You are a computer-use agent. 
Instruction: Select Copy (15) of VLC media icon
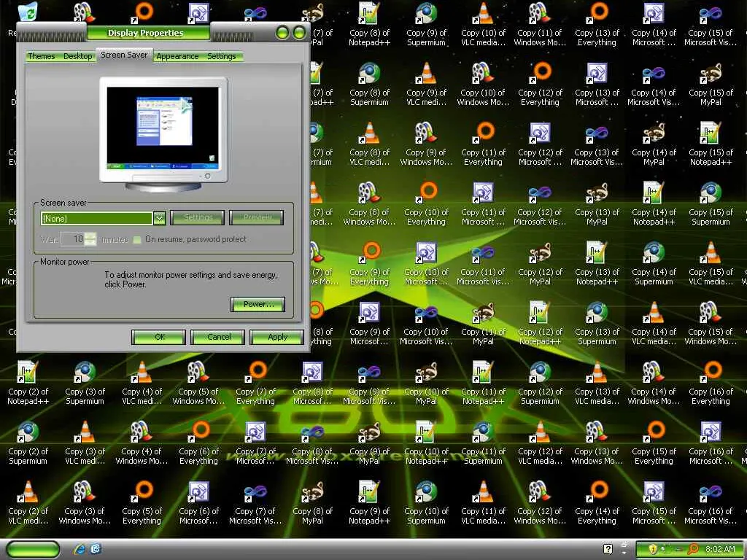[x=711, y=252]
